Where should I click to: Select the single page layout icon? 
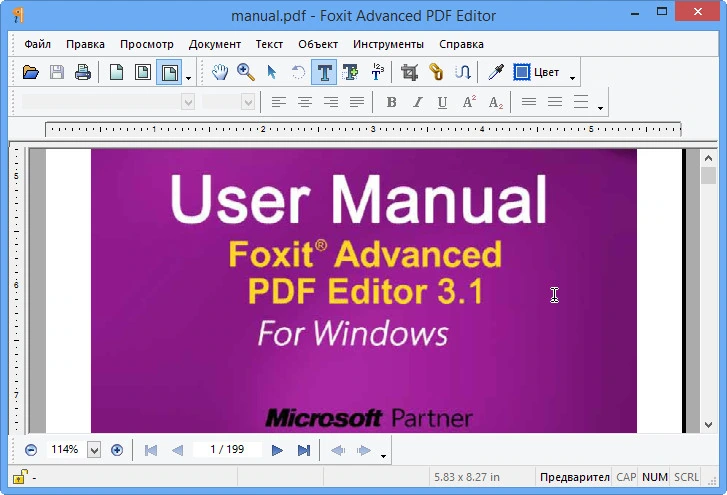click(x=116, y=72)
